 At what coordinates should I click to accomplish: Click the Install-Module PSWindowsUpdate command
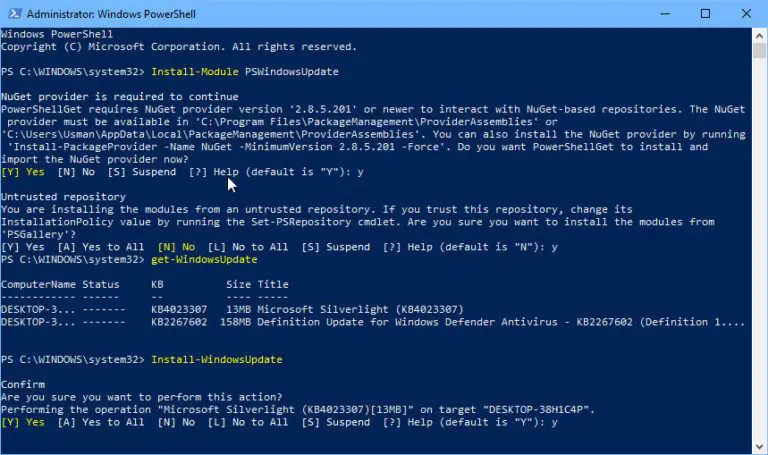[x=245, y=72]
